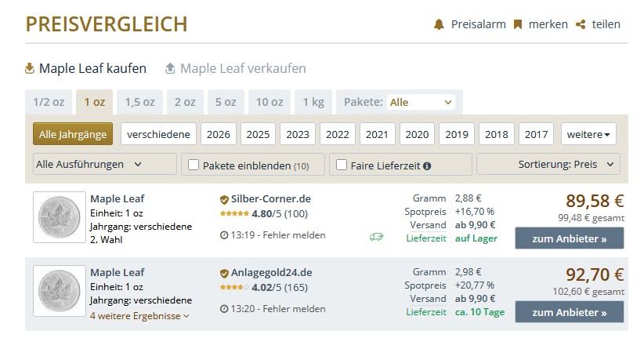Click the first Maple Leaf coin thumbnail
Viewport: 644px width, 338px height.
coord(60,217)
